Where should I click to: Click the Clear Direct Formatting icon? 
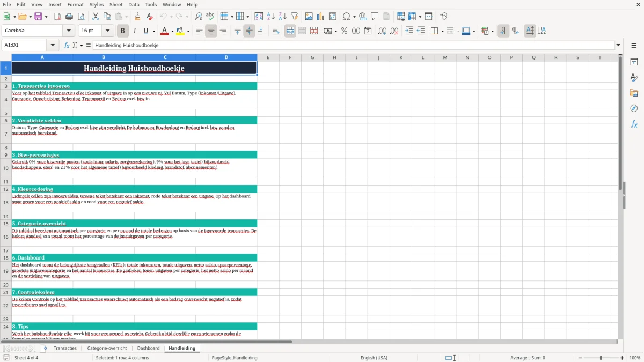pyautogui.click(x=149, y=17)
